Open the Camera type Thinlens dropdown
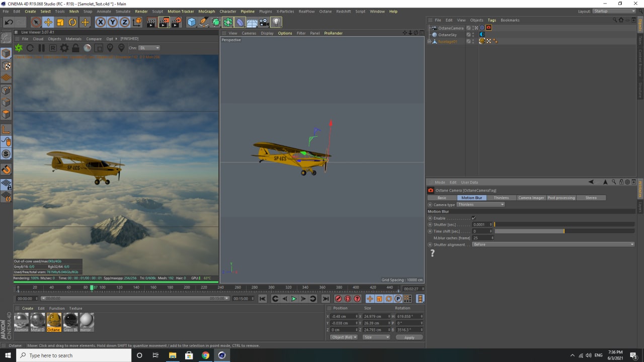Image resolution: width=644 pixels, height=362 pixels. point(481,205)
